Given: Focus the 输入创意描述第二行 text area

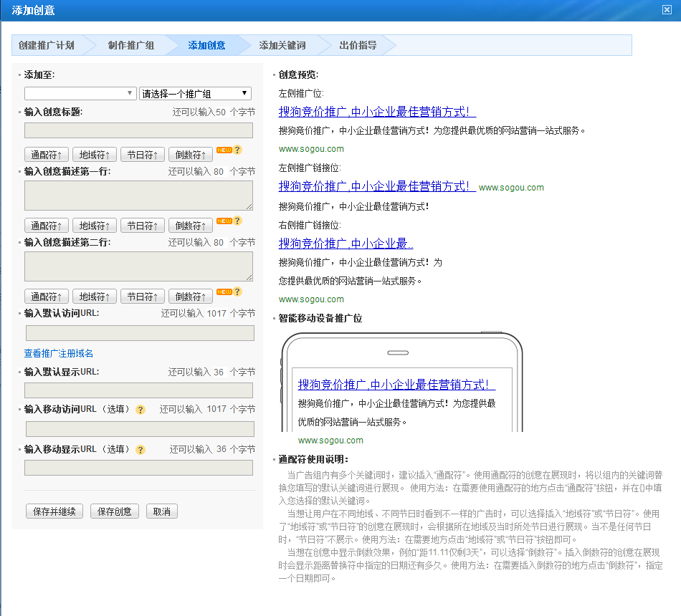Looking at the screenshot, I should point(138,266).
